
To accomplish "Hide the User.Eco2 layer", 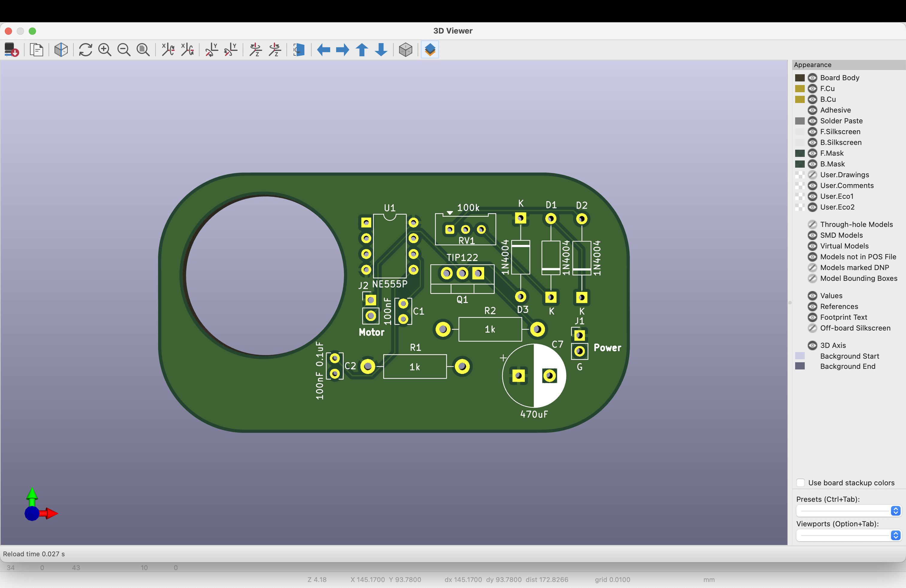I will tap(812, 207).
